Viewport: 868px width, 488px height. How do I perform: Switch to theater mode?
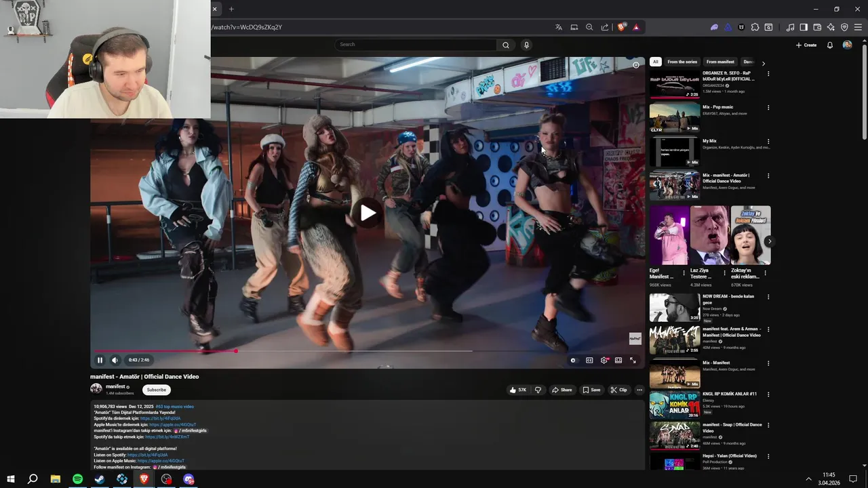(618, 361)
